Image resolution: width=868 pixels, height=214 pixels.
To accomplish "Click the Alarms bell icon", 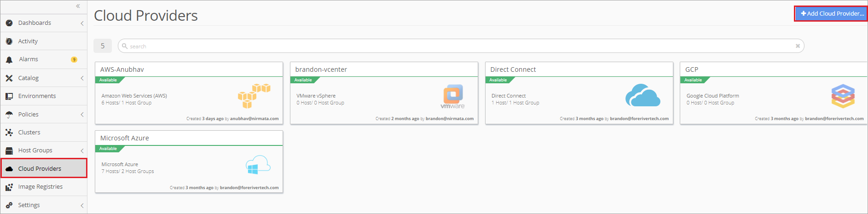I will click(x=9, y=59).
